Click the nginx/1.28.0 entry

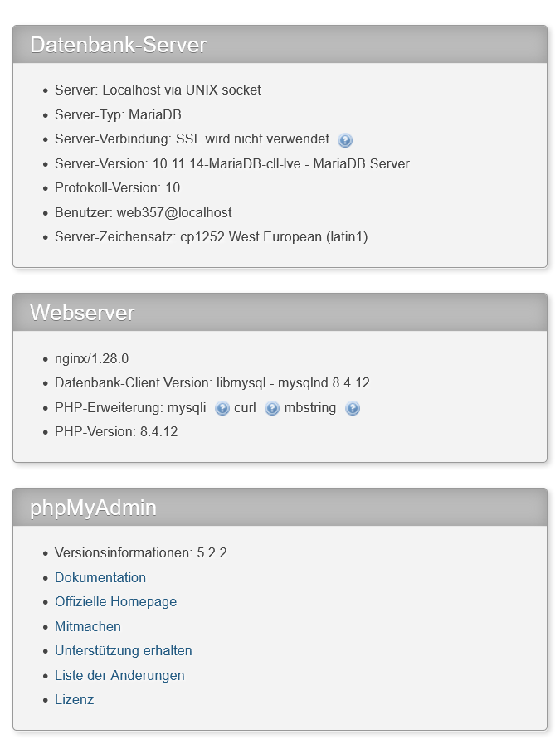[91, 359]
